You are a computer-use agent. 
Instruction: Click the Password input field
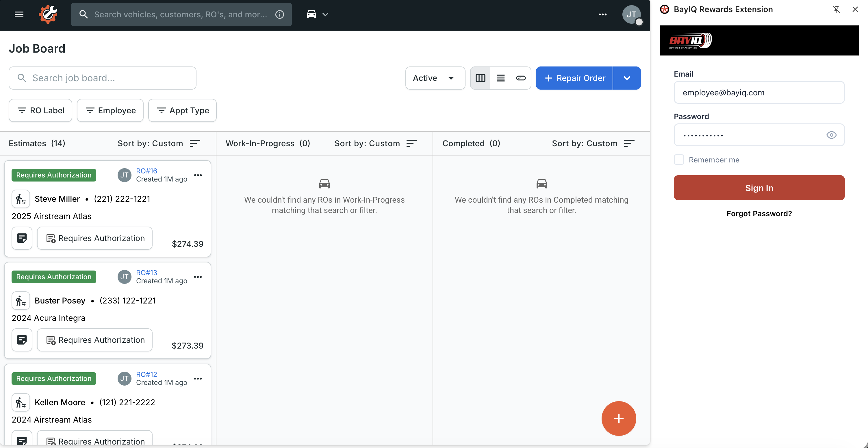point(759,135)
